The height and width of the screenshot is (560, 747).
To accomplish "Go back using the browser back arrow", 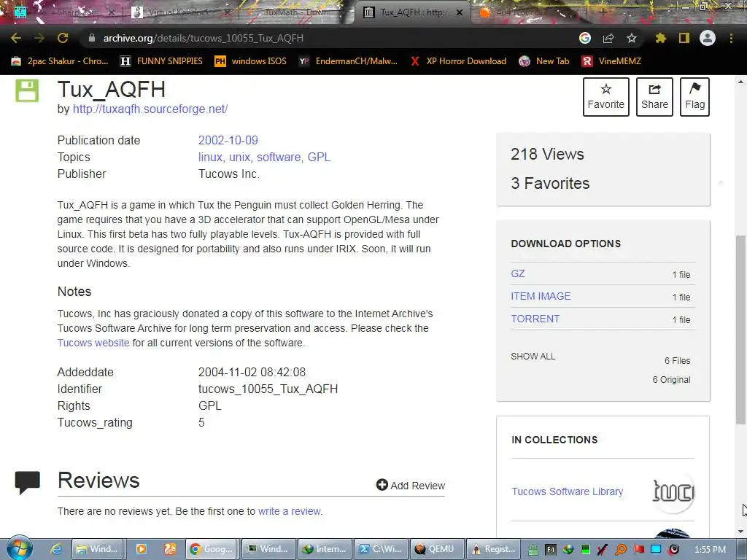I will click(16, 38).
